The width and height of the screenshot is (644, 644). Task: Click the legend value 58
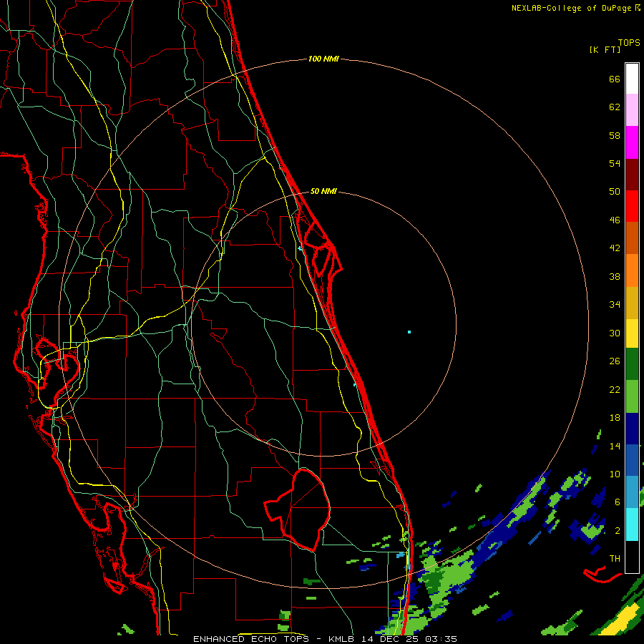(x=615, y=135)
